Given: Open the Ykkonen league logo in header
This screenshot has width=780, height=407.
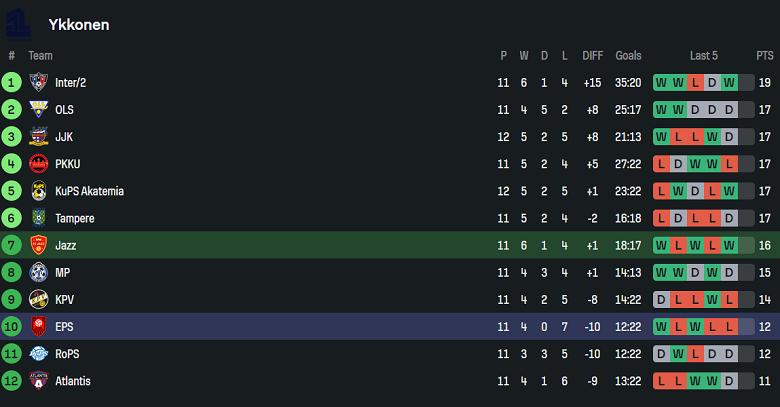Looking at the screenshot, I should [19, 24].
